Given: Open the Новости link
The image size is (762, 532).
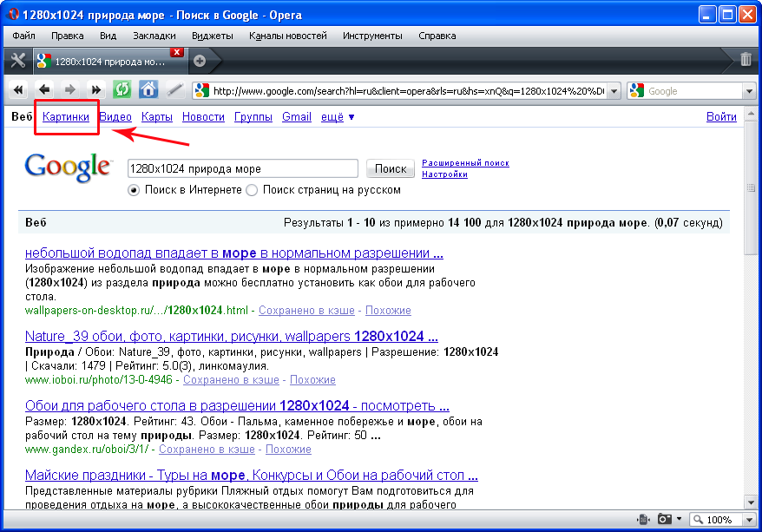Looking at the screenshot, I should pos(203,117).
